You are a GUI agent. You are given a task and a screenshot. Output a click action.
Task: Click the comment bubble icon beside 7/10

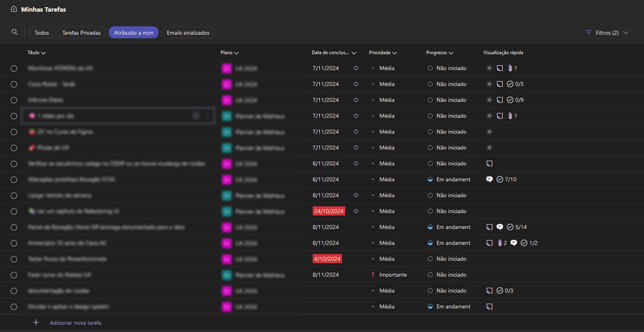pyautogui.click(x=489, y=179)
